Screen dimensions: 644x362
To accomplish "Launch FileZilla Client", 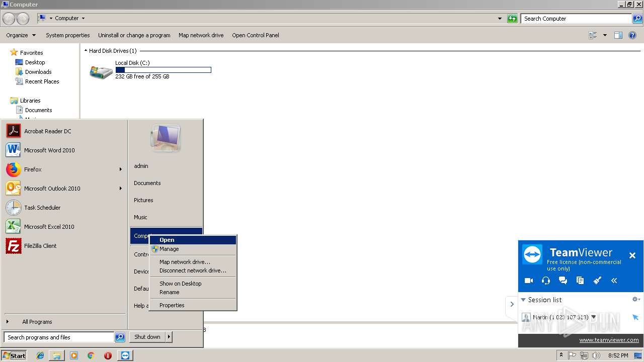I will click(x=64, y=246).
